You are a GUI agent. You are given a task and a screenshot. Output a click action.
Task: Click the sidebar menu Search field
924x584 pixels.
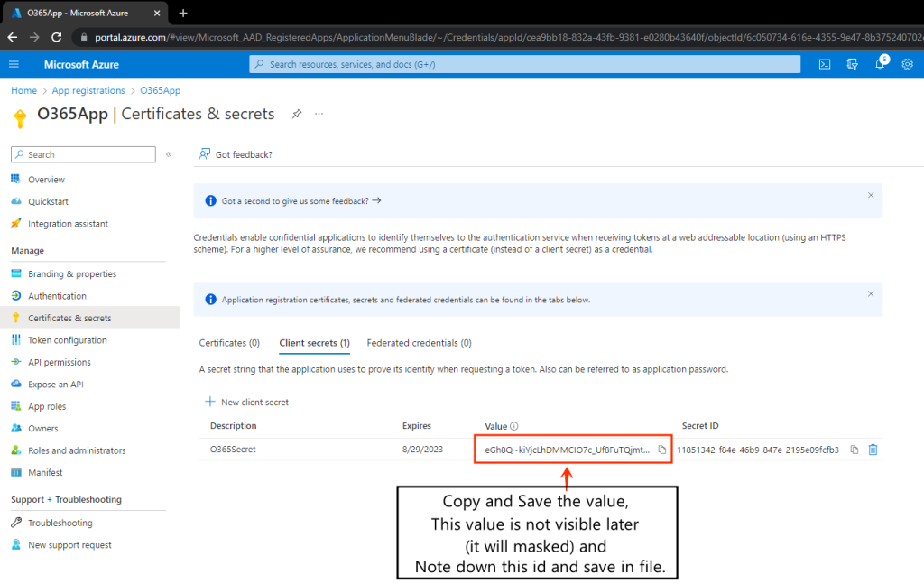[x=84, y=154]
